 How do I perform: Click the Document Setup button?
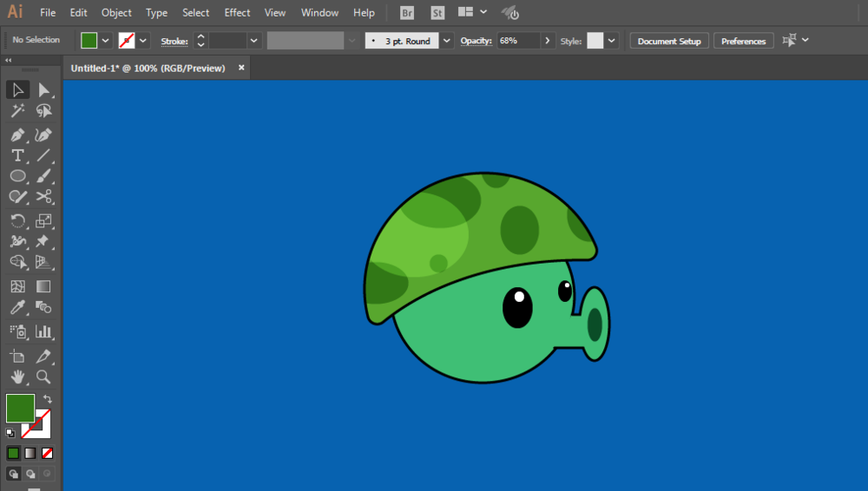(668, 41)
